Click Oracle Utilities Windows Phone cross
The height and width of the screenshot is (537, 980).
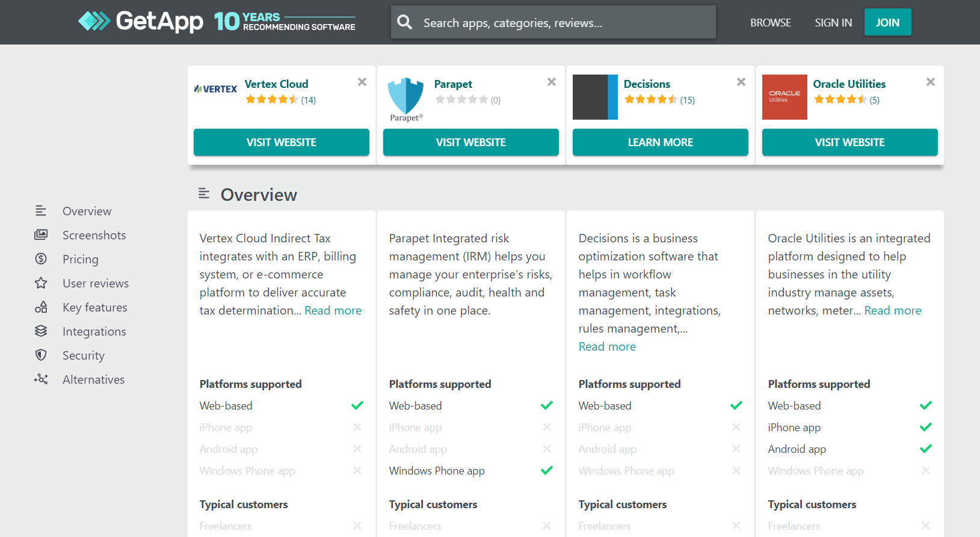pyautogui.click(x=926, y=470)
